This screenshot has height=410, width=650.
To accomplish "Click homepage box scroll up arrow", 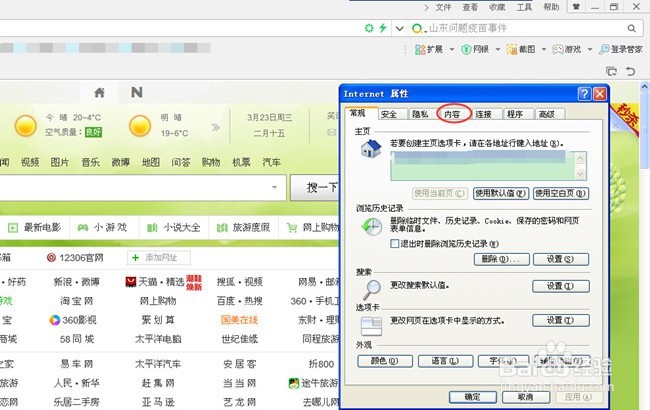I will pos(580,158).
